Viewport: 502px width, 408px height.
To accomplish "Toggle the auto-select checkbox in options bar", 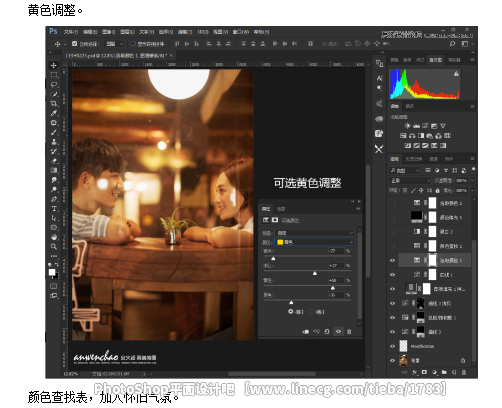I will pyautogui.click(x=75, y=44).
